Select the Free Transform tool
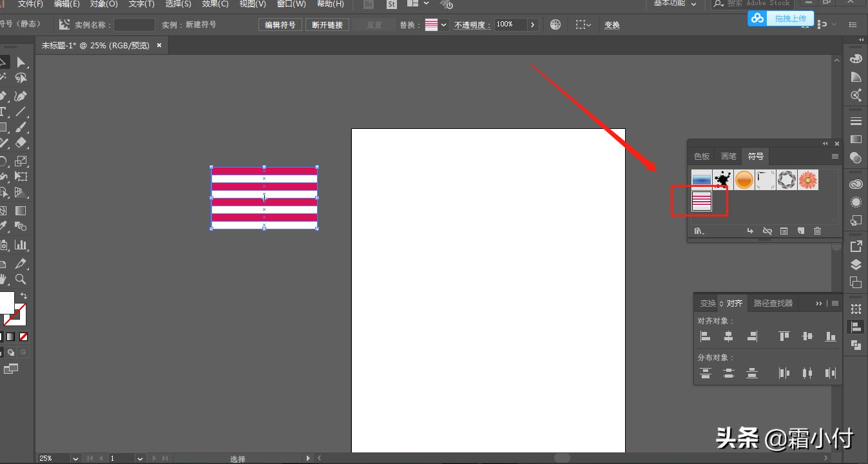Screen dimensions: 868x464 (x=21, y=176)
